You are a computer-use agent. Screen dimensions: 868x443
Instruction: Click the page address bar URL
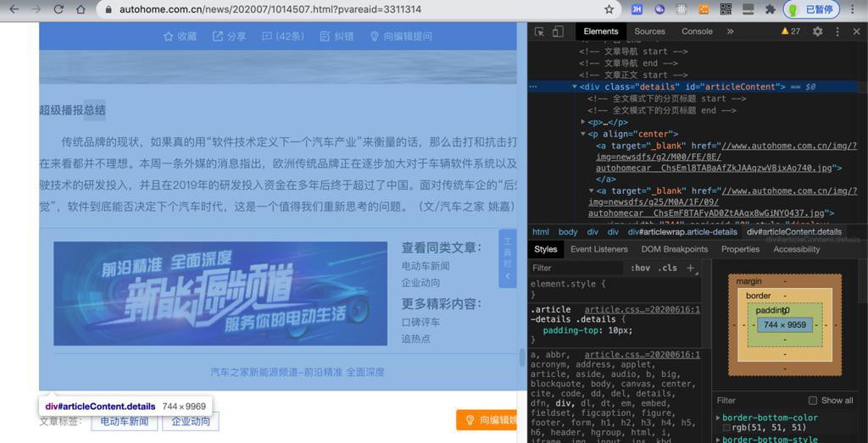[x=270, y=9]
